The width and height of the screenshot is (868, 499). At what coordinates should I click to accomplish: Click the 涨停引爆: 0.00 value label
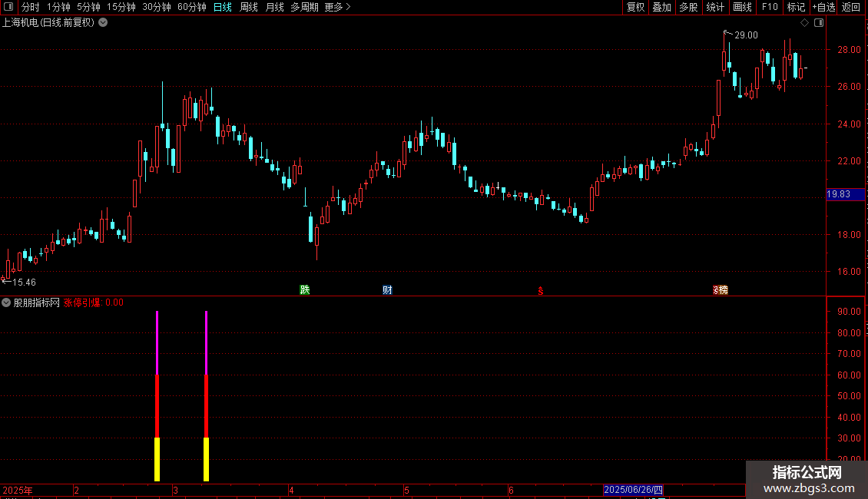point(94,302)
